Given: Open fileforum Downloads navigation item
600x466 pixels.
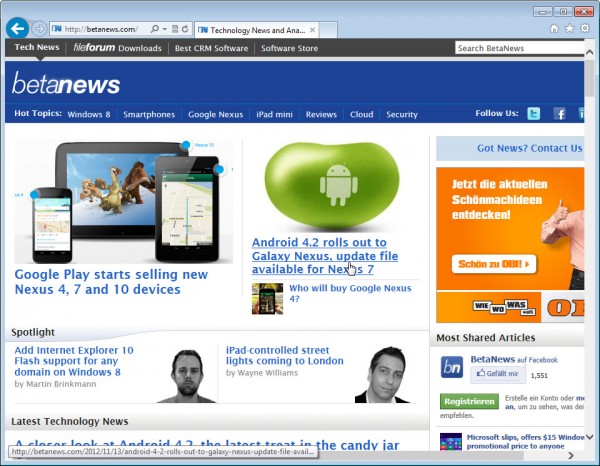Looking at the screenshot, I should (x=117, y=48).
